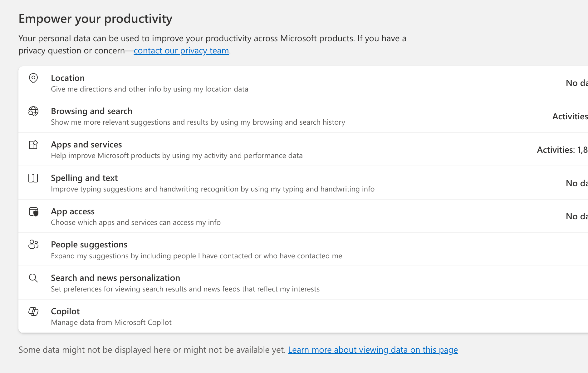Click the Location pin icon
Viewport: 588px width, 373px height.
pos(33,78)
